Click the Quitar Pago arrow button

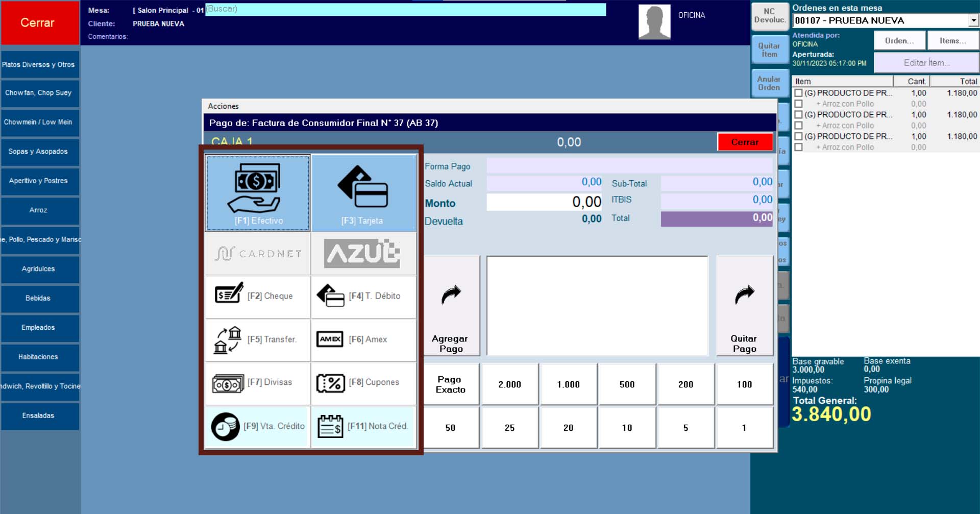744,306
